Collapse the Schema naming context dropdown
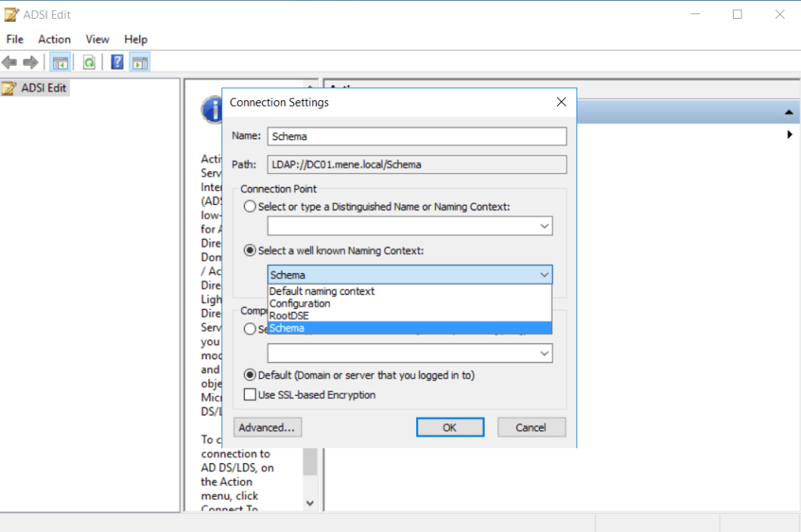Viewport: 801px width, 532px height. [x=544, y=275]
